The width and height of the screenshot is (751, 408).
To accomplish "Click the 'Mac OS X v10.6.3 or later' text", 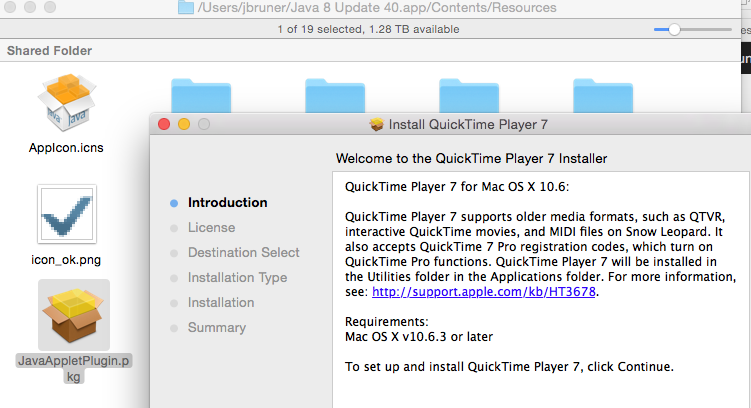I will pos(419,337).
